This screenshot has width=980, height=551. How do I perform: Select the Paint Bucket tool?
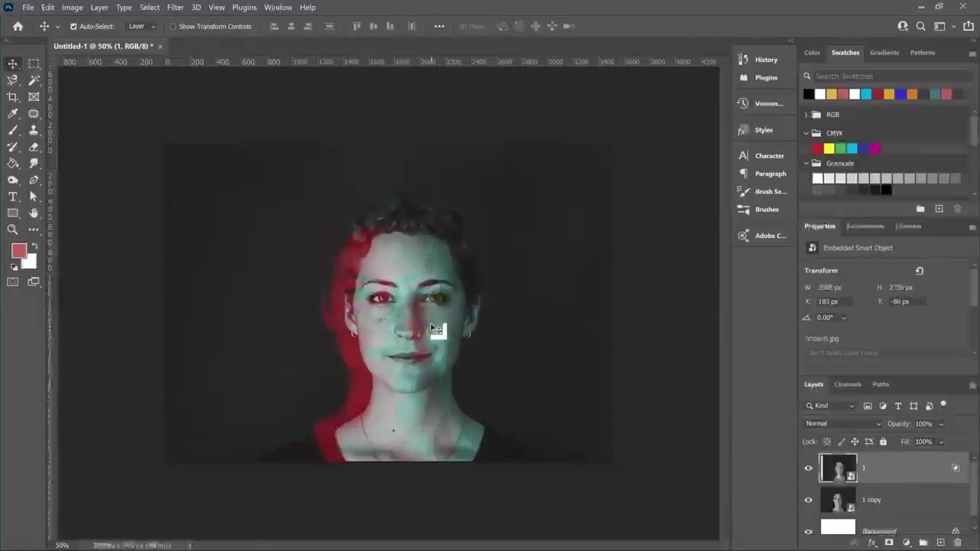(13, 163)
